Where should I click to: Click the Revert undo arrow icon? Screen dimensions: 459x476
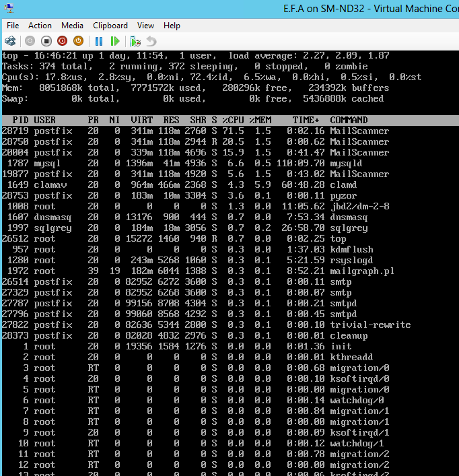click(x=151, y=41)
